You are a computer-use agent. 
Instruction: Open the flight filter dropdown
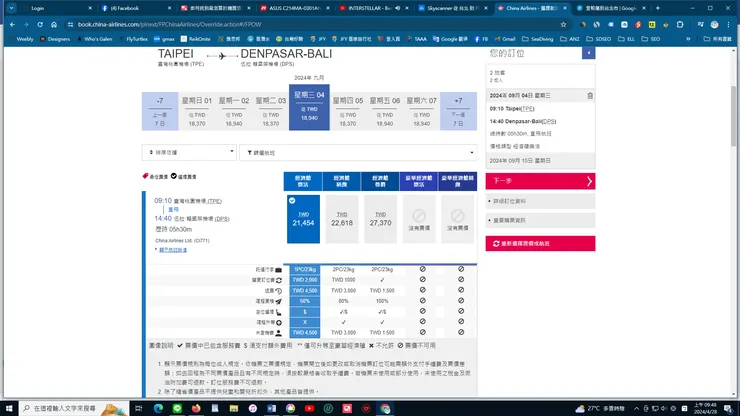[x=358, y=153]
